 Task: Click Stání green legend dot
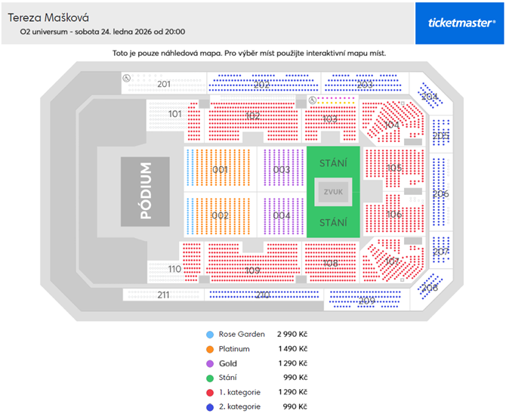(x=210, y=378)
